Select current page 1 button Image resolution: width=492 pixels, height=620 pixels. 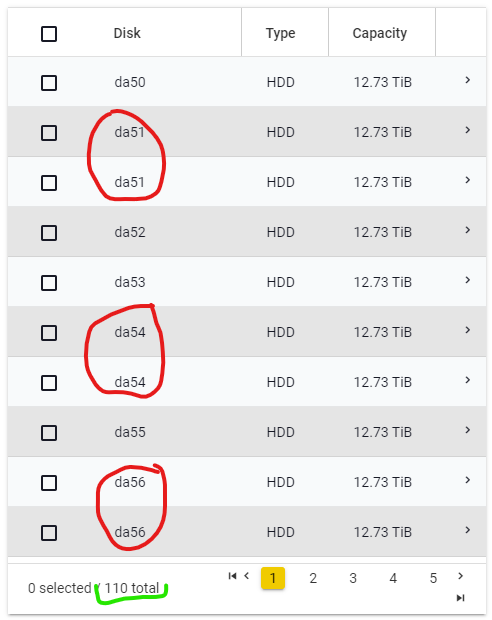pyautogui.click(x=273, y=578)
